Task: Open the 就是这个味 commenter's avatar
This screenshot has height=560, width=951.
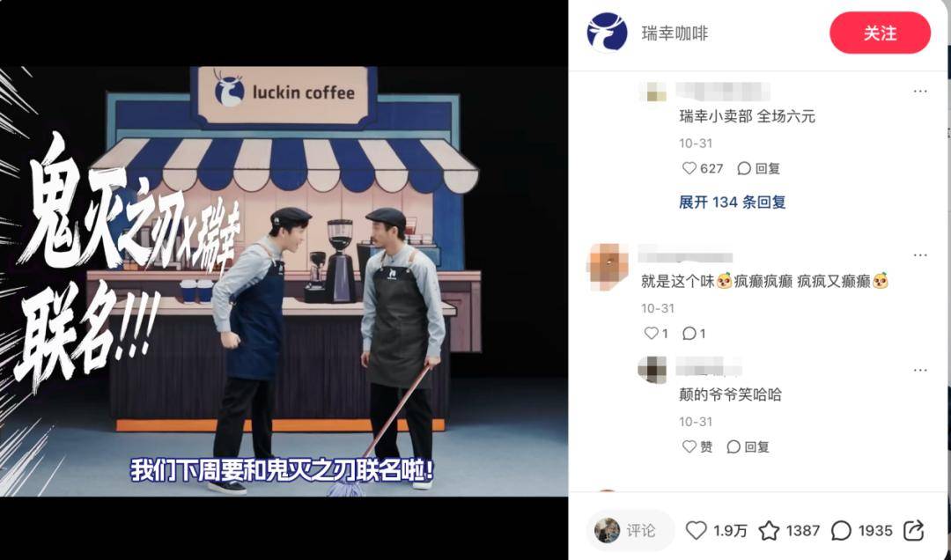Action: 608,265
